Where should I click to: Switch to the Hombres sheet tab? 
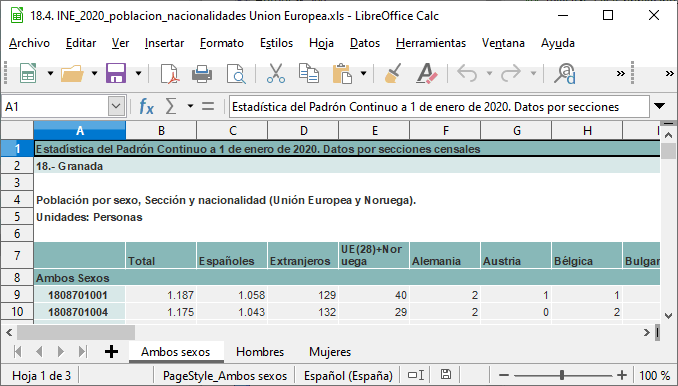(x=260, y=352)
